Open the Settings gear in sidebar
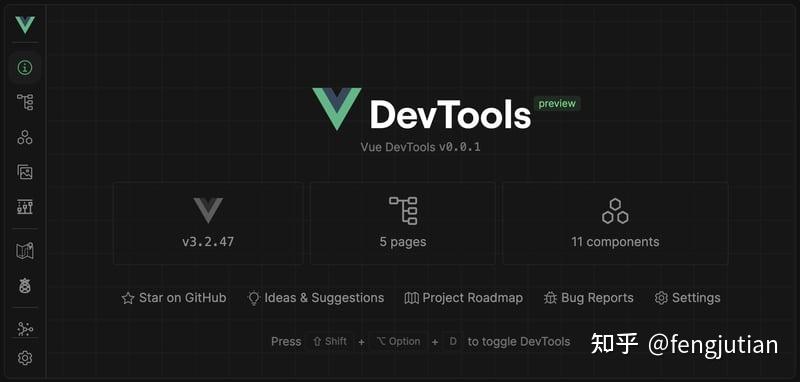This screenshot has height=382, width=800. click(24, 359)
